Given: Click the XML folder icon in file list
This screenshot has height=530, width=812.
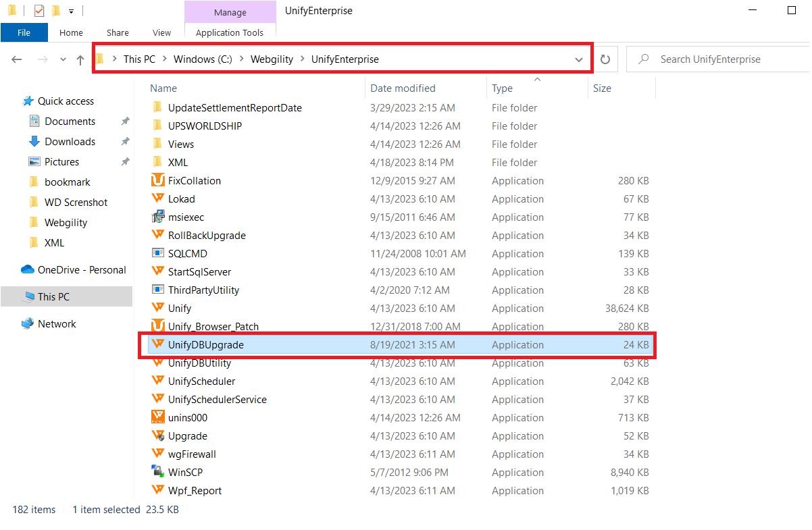Looking at the screenshot, I should pos(157,162).
